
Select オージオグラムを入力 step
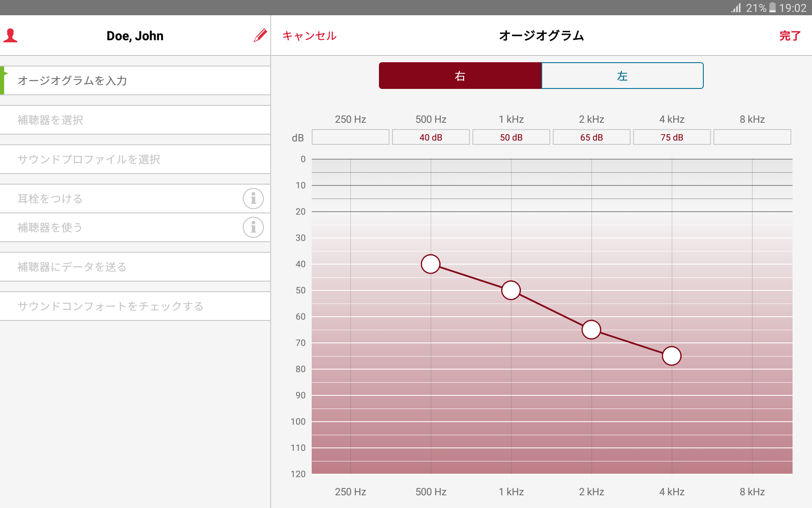point(135,80)
